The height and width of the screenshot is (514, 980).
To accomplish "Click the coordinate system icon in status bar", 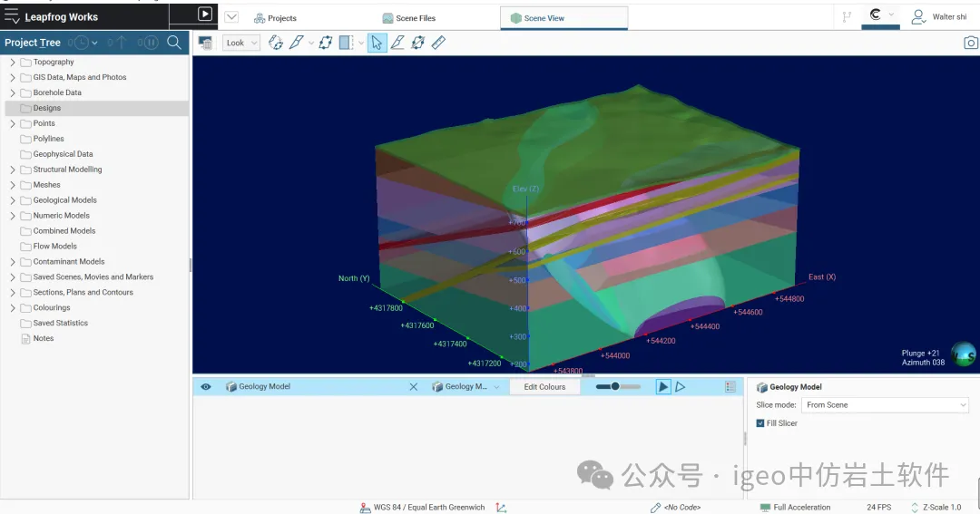I will tap(365, 508).
